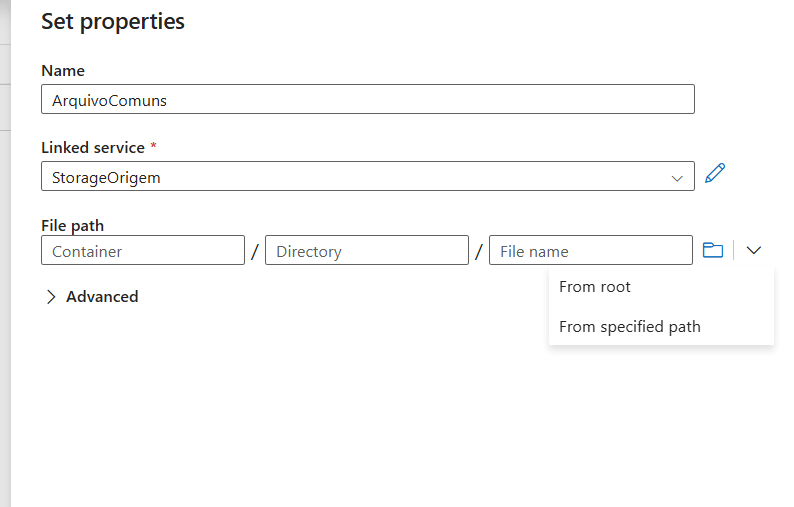Choose 'From specified path' in the menu
The image size is (794, 507).
click(x=629, y=327)
